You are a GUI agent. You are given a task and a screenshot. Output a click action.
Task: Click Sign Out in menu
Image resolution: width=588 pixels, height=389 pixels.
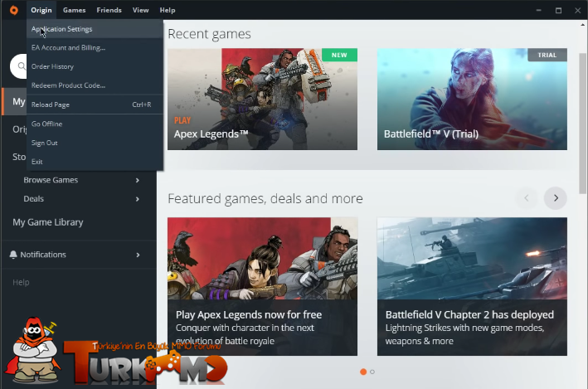(x=95, y=143)
